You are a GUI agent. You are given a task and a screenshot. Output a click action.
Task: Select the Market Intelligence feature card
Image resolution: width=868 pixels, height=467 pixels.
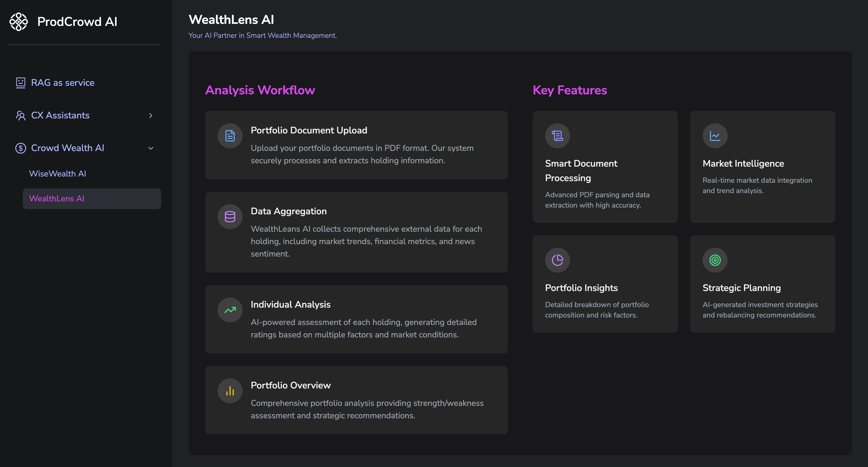763,167
